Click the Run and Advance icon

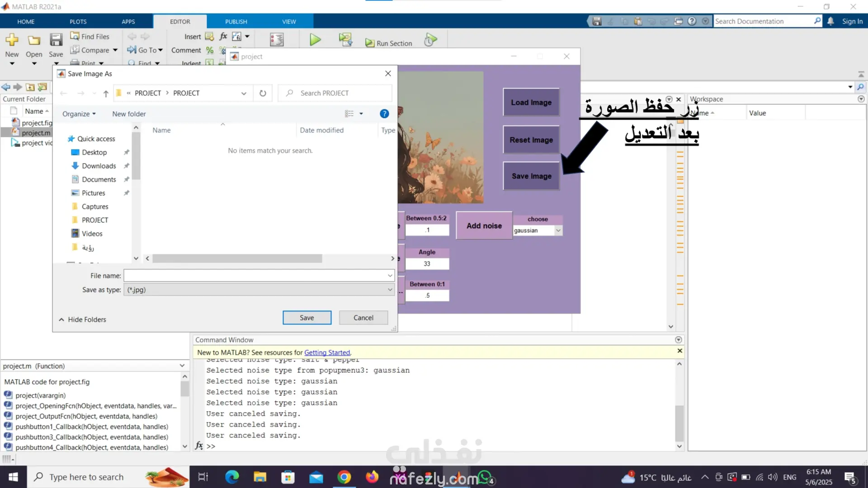click(x=346, y=40)
